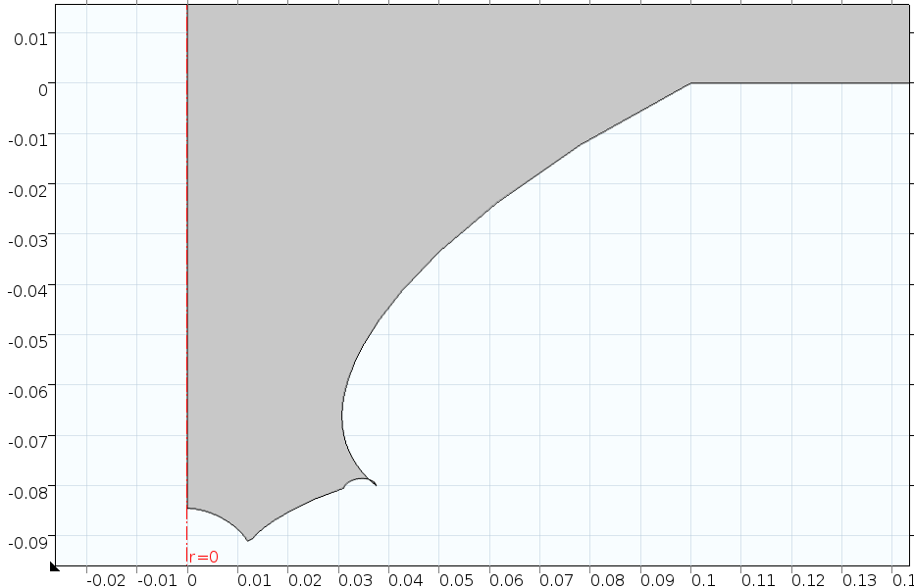Click the 0.07 tick label on horizontal axis

557,580
